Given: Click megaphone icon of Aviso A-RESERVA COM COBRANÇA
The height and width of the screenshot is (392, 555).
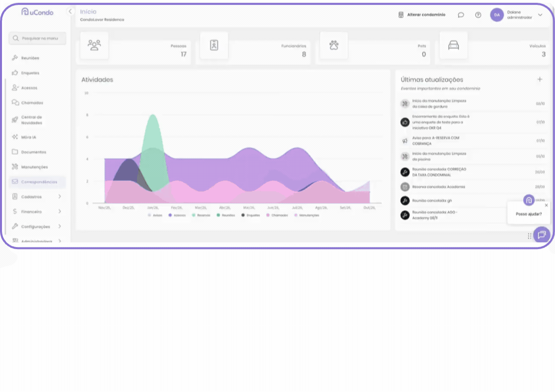Looking at the screenshot, I should point(405,141).
